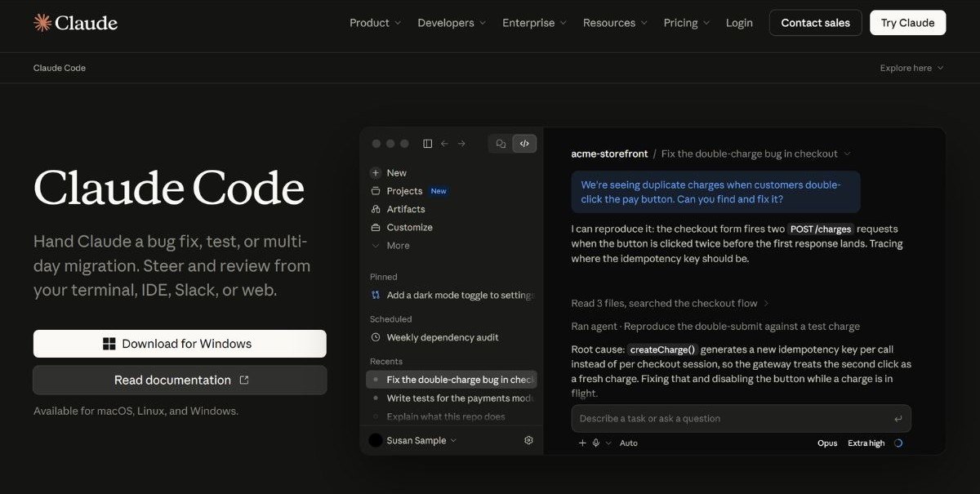This screenshot has height=494, width=980.
Task: Open the Product menu
Action: (376, 23)
